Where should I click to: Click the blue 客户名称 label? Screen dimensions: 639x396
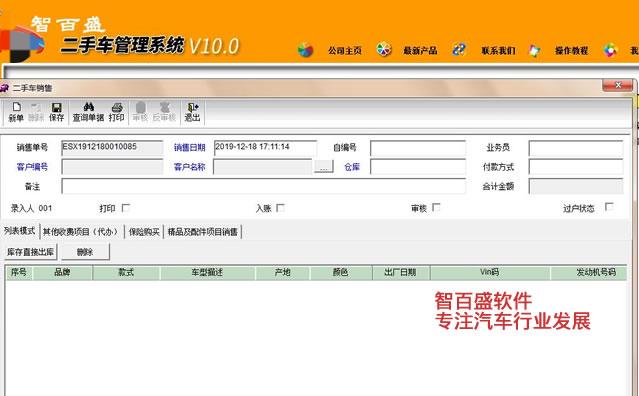[189, 167]
